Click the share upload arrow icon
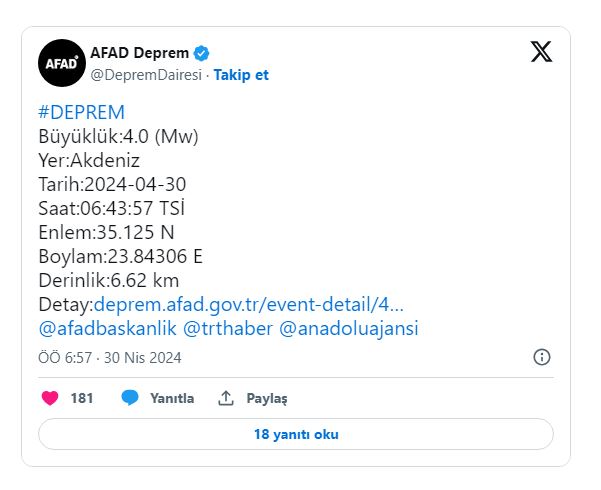Screen dimensions: 601x490 [x=226, y=398]
